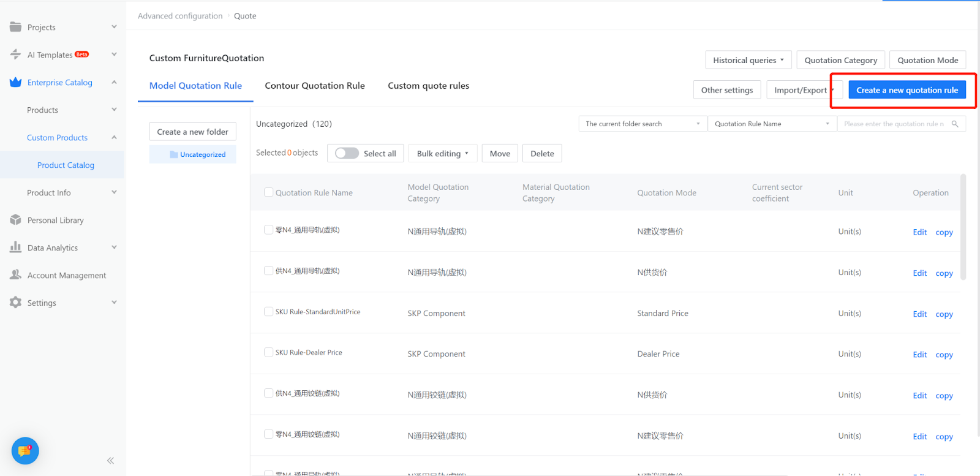Click the Account Management user icon
Image resolution: width=980 pixels, height=476 pixels.
pos(15,275)
